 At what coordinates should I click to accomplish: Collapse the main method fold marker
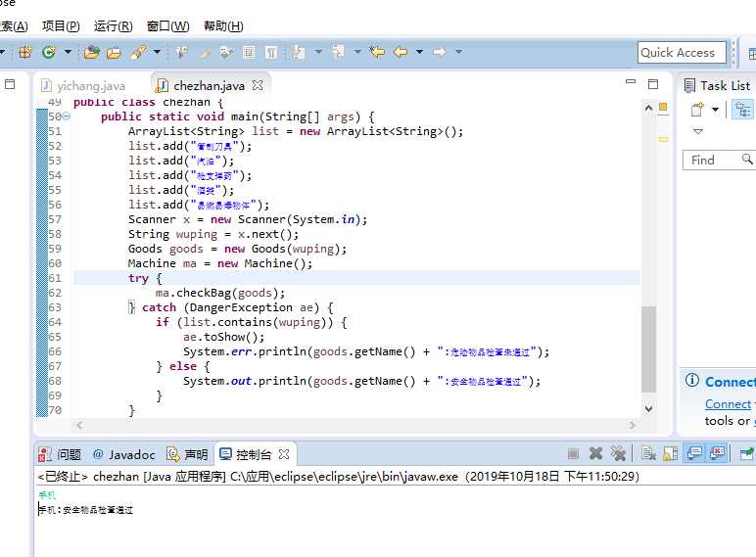coord(67,116)
